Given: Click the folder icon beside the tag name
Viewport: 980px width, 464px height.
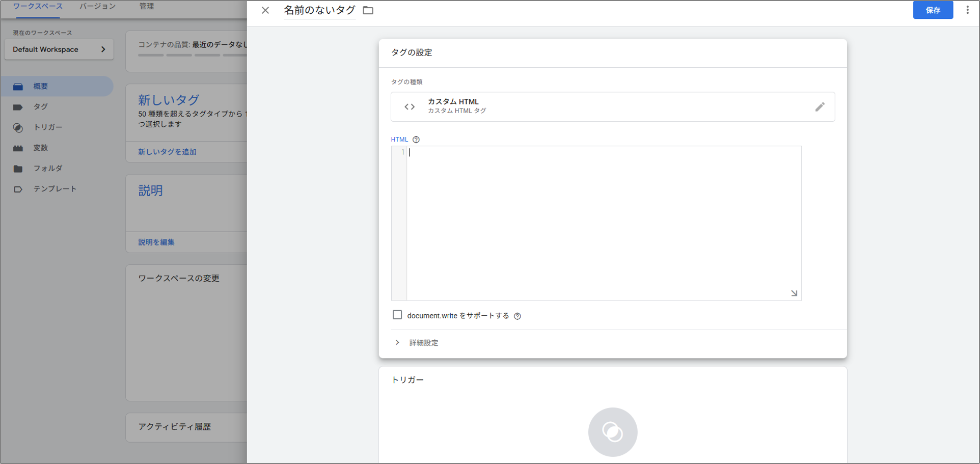Looking at the screenshot, I should point(368,10).
